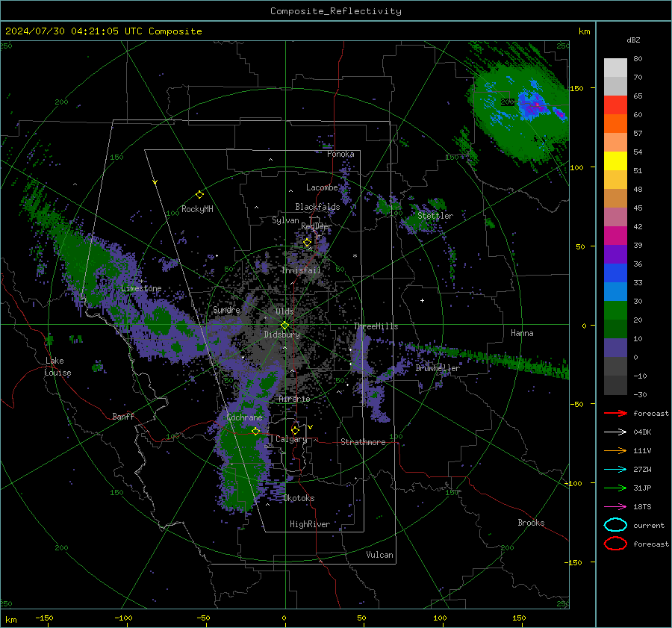Click the cyan 27ZW arrow icon
This screenshot has width=672, height=628.
[x=615, y=469]
